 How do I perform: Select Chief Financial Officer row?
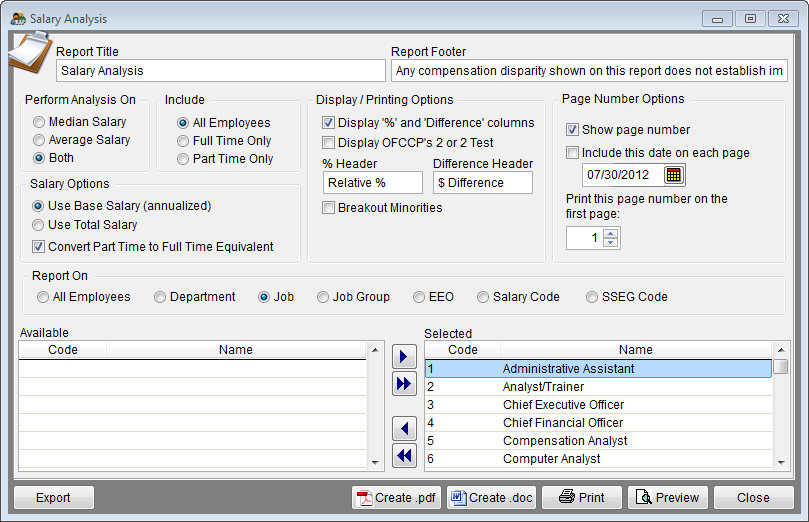(598, 423)
